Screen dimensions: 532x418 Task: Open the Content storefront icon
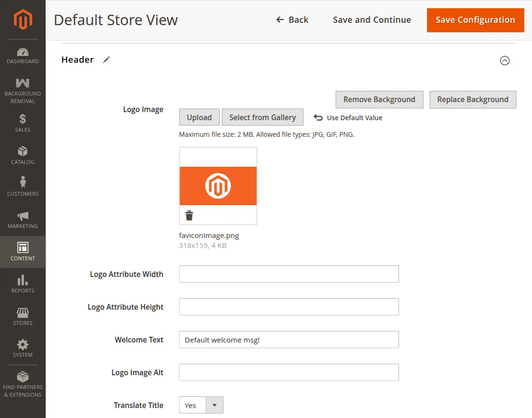[22, 248]
